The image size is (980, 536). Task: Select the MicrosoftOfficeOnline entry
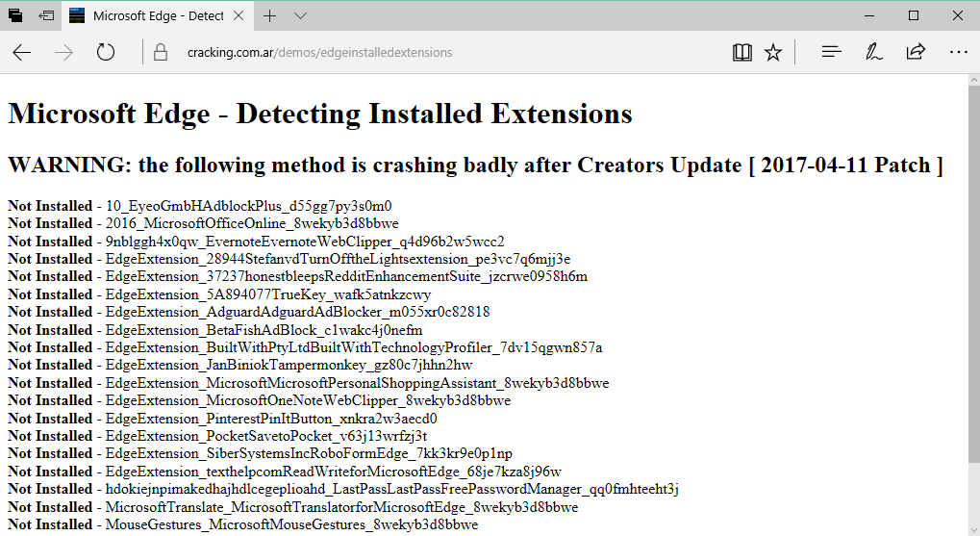(x=203, y=223)
